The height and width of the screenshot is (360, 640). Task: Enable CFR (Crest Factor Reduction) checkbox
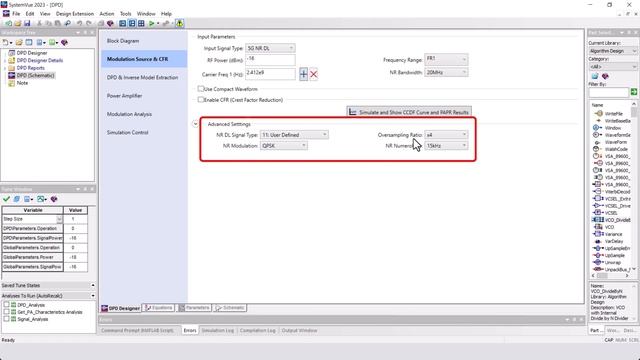click(x=200, y=100)
